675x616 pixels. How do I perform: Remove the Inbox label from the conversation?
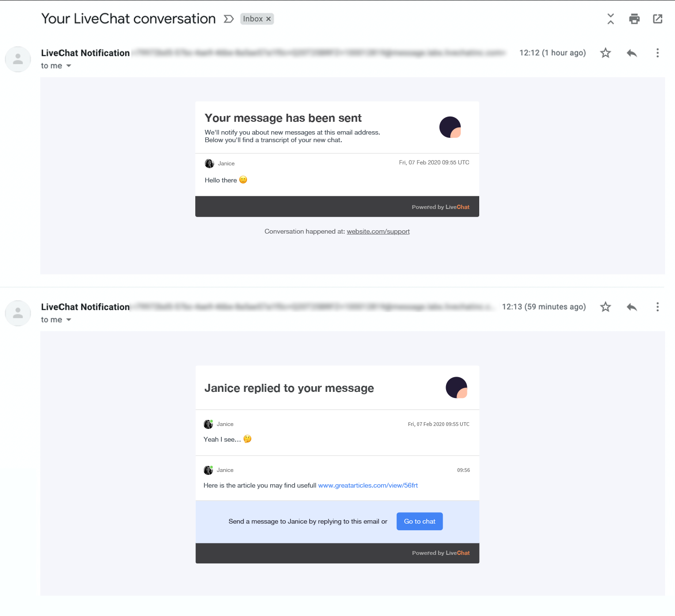[268, 18]
